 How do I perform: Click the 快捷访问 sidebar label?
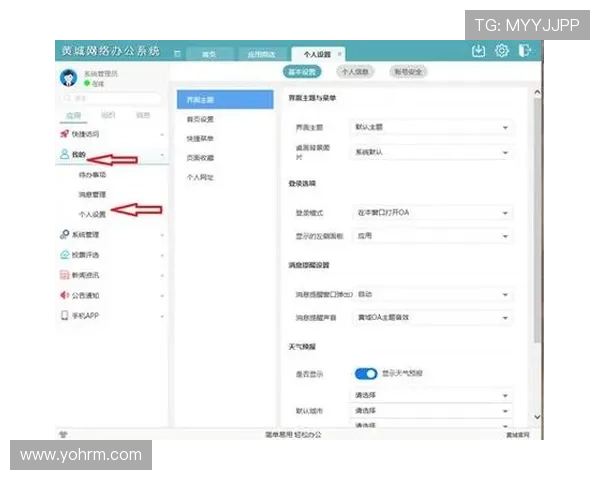click(x=85, y=134)
